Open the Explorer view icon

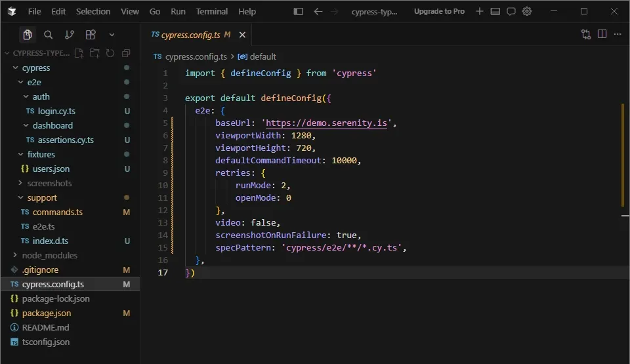coord(28,35)
